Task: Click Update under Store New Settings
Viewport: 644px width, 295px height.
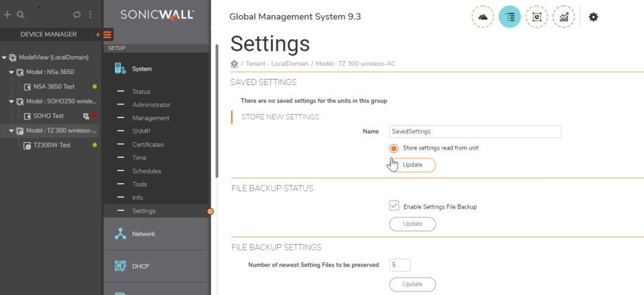Action: point(412,165)
